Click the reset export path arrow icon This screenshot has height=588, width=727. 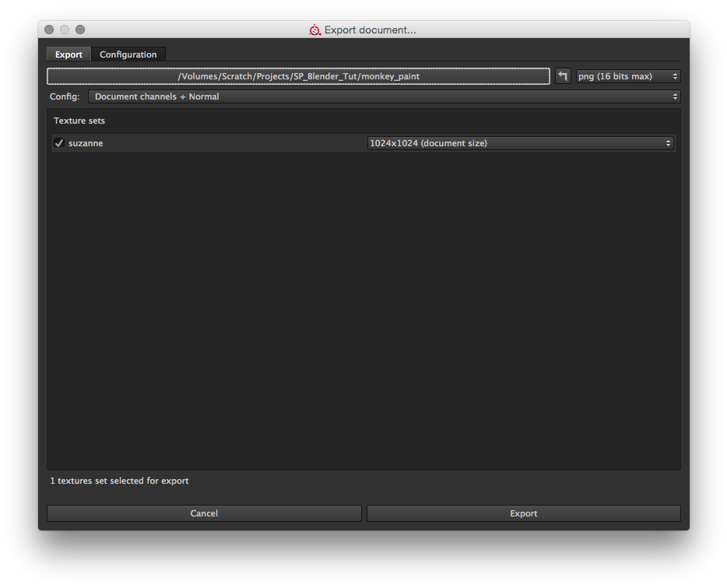563,76
